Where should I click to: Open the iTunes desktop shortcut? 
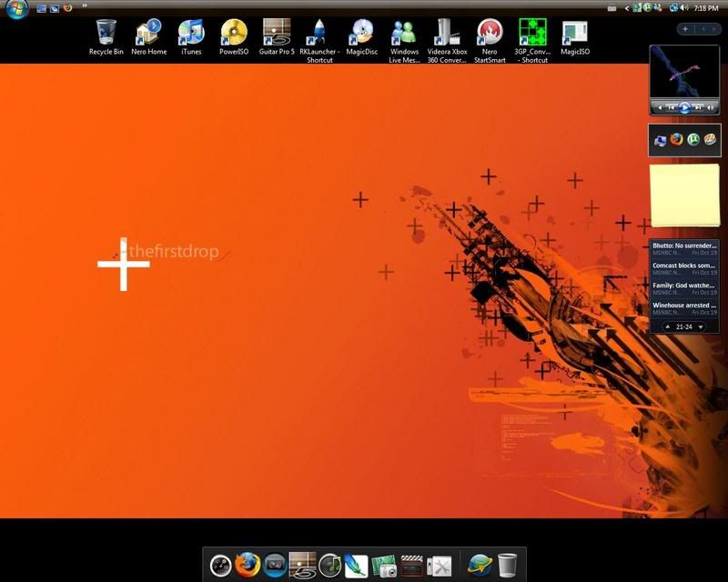191,38
